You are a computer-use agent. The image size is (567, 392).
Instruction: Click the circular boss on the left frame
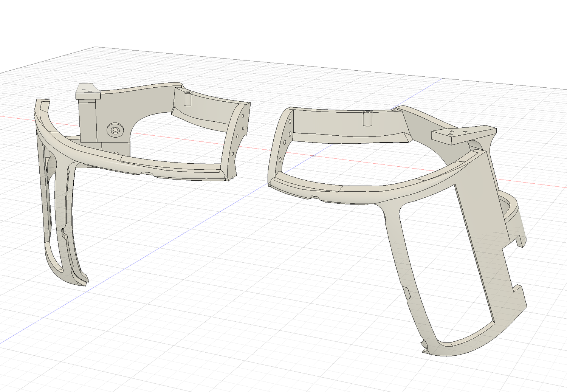pos(115,130)
